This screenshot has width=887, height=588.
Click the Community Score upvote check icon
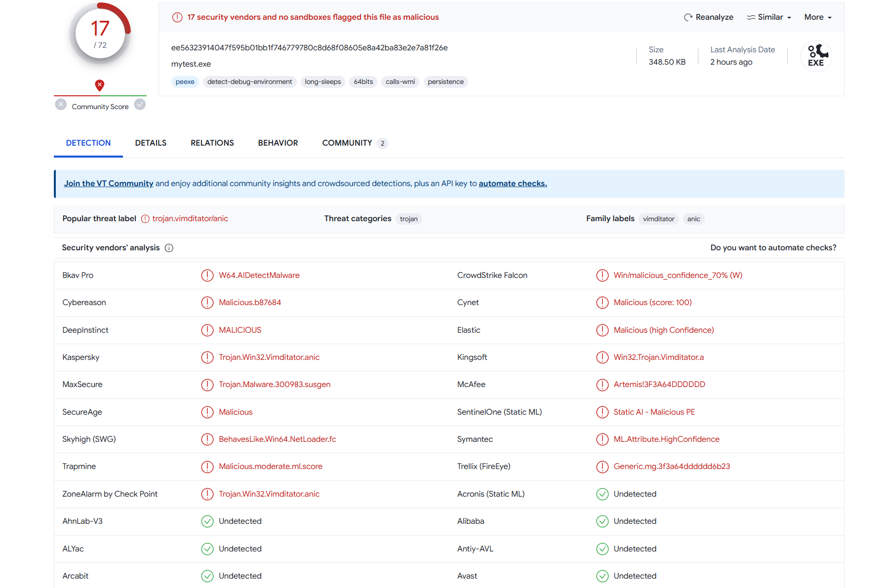pyautogui.click(x=140, y=105)
